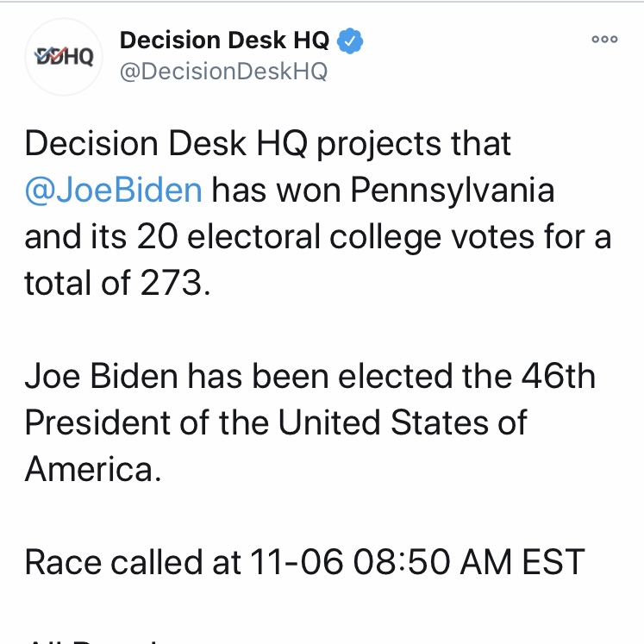Click the 'total of 273.' line

coord(117,284)
